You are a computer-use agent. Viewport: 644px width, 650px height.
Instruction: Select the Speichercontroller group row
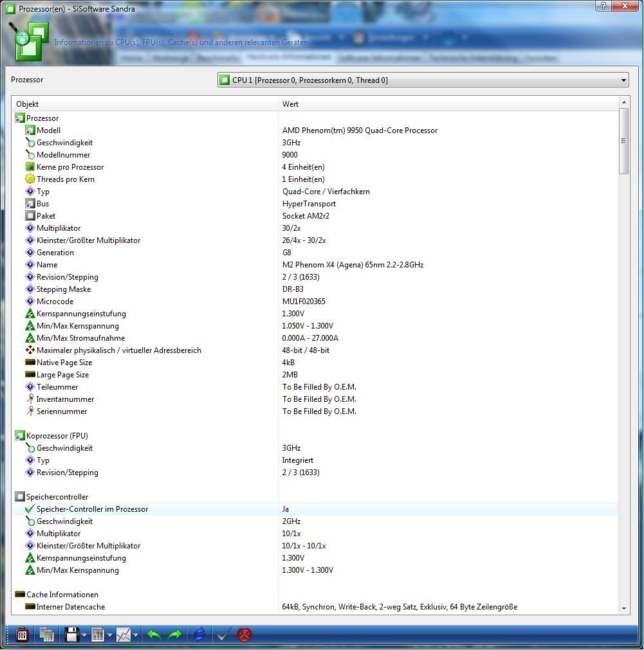click(315, 496)
